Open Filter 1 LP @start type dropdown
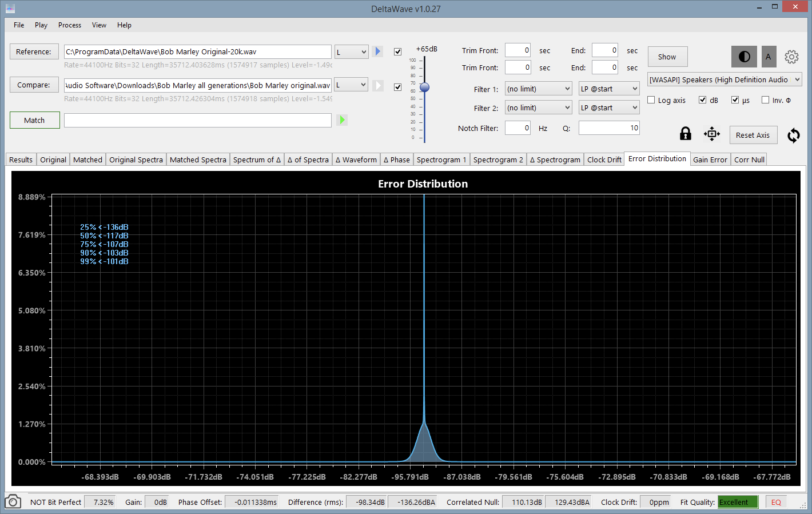Viewport: 812px width, 514px height. [x=609, y=89]
